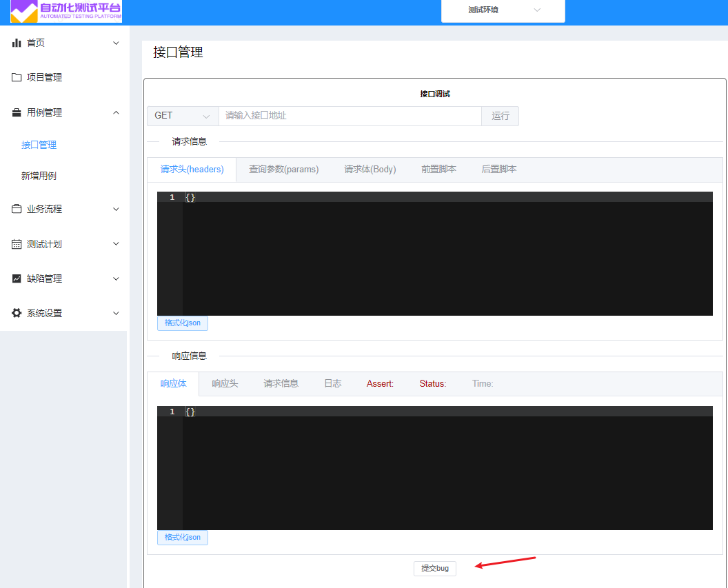The height and width of the screenshot is (588, 728).
Task: Select 新增用例 submenu item
Action: click(39, 176)
